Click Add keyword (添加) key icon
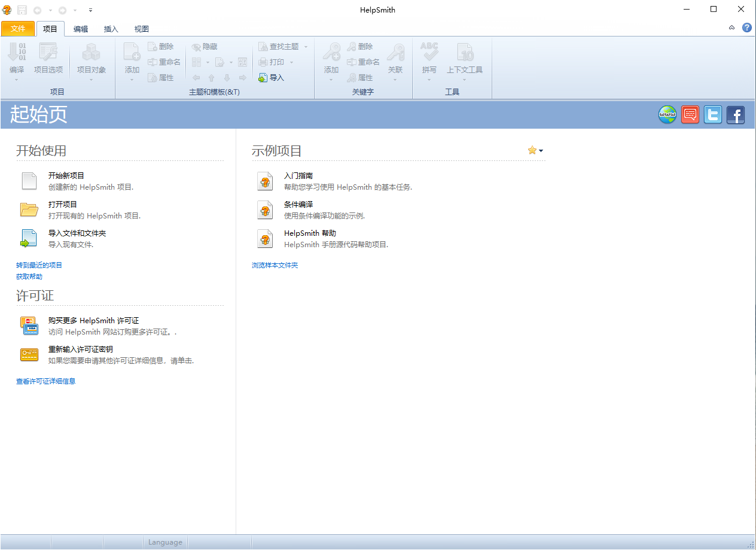This screenshot has height=550, width=756. pos(331,52)
